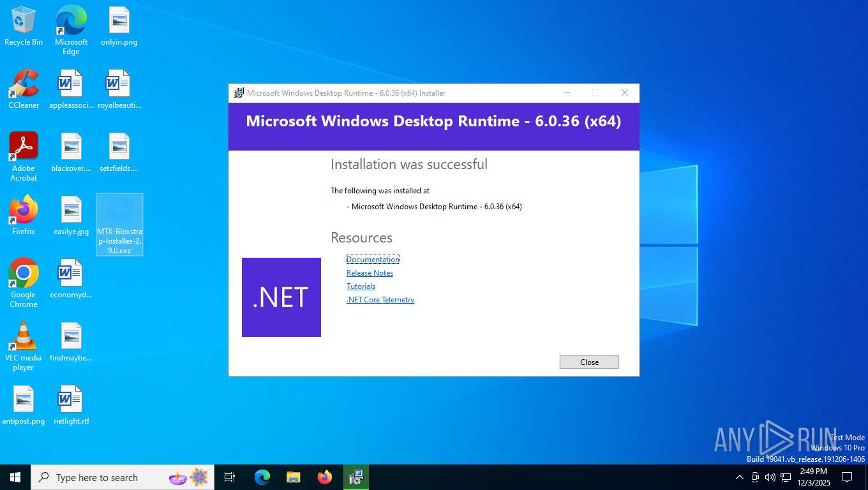Open the Windows Start menu
The width and height of the screenshot is (868, 490).
tap(15, 477)
